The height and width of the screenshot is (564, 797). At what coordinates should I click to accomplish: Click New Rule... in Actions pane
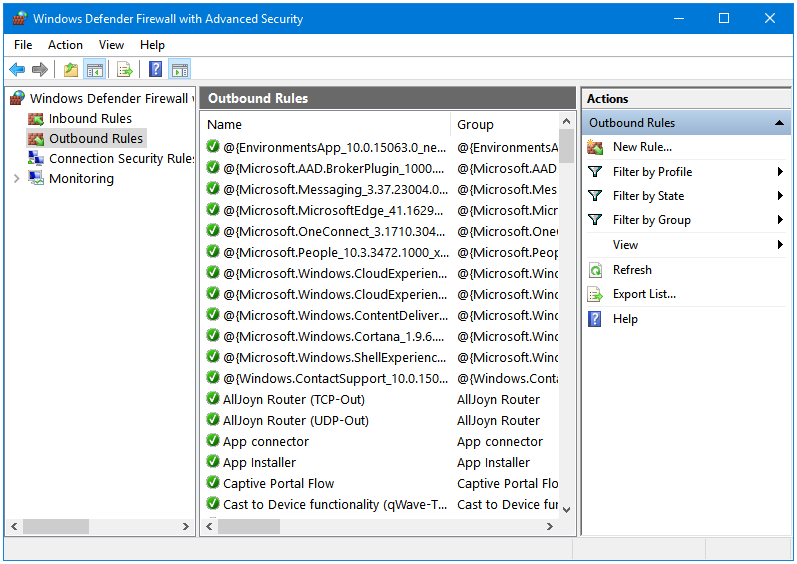point(642,147)
